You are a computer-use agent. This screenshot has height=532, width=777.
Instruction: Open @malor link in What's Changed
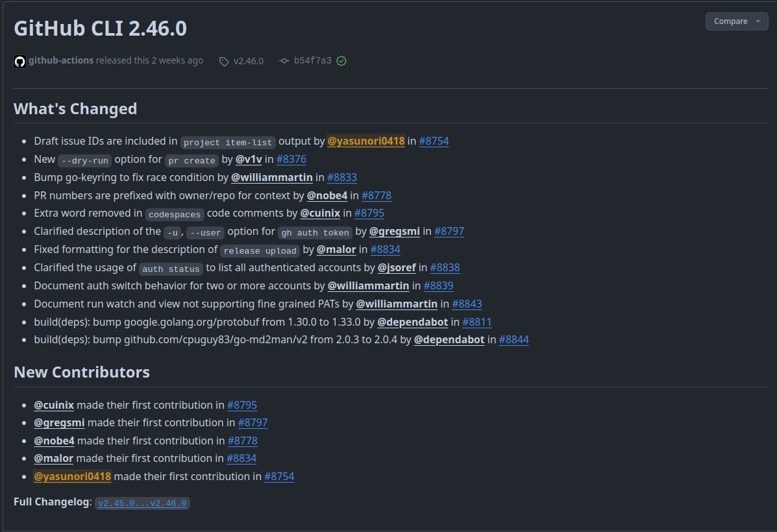pos(336,250)
